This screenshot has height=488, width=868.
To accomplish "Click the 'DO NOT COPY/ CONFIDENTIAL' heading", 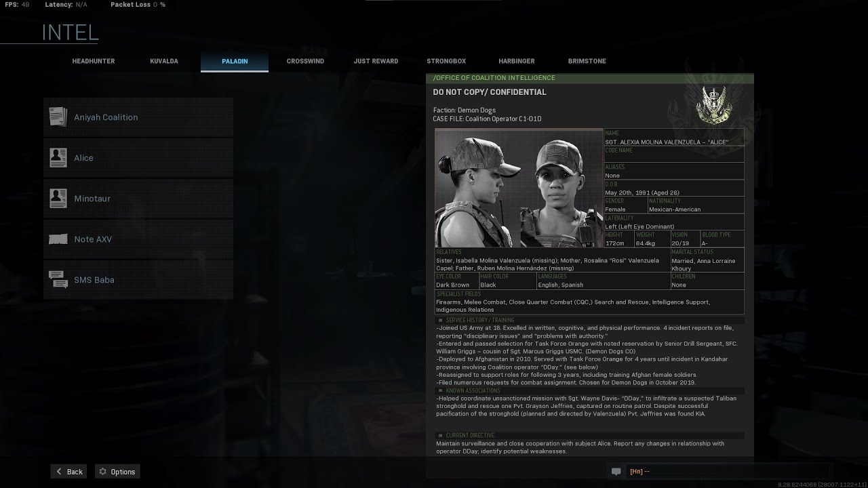I will [490, 92].
